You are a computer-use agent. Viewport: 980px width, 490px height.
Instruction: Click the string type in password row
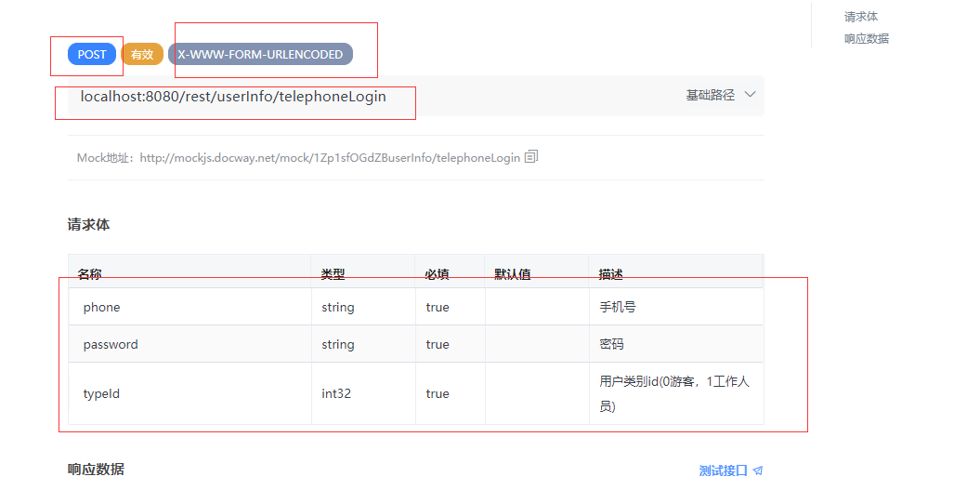coord(338,344)
